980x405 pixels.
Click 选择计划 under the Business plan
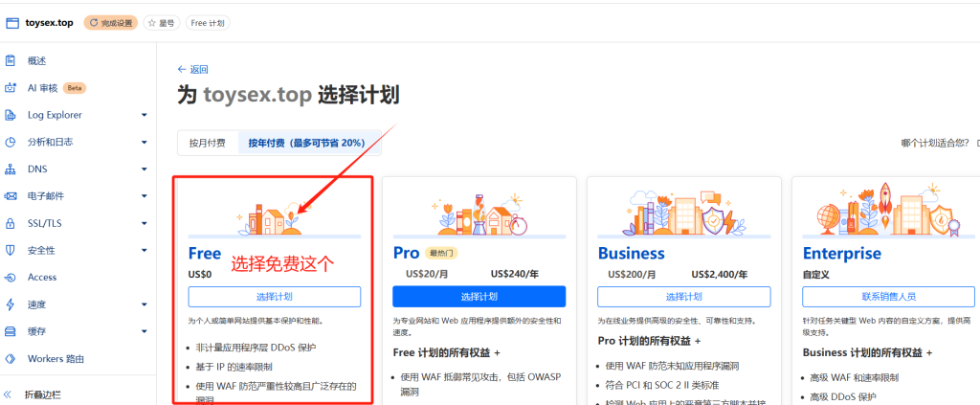click(x=683, y=297)
